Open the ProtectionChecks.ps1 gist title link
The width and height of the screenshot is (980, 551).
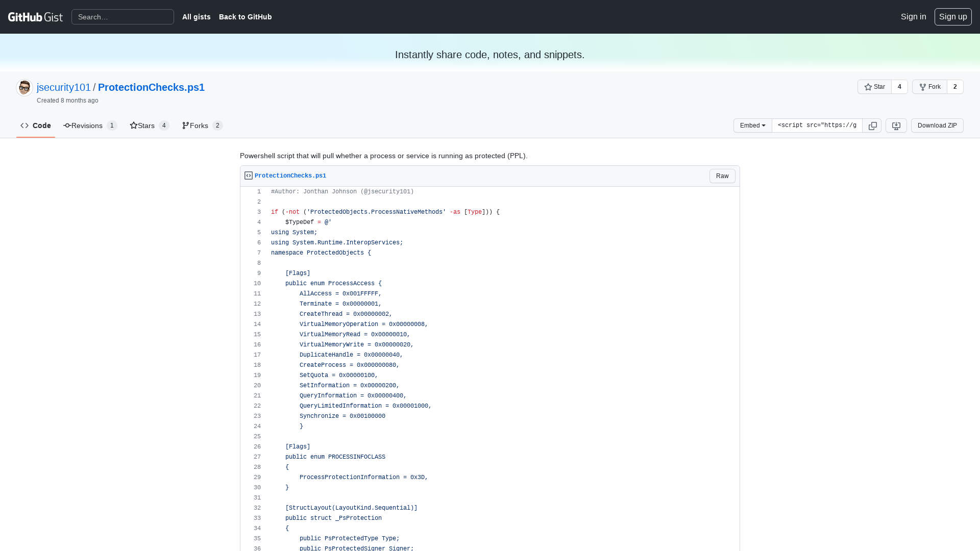[151, 87]
